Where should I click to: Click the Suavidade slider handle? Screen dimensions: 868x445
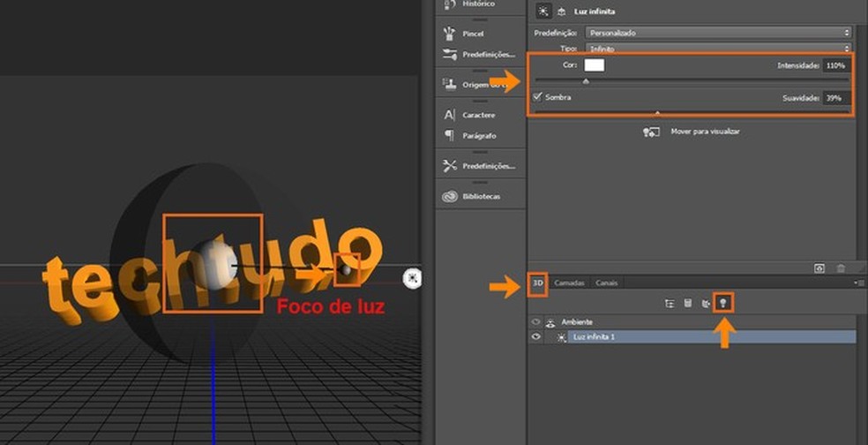pos(657,113)
